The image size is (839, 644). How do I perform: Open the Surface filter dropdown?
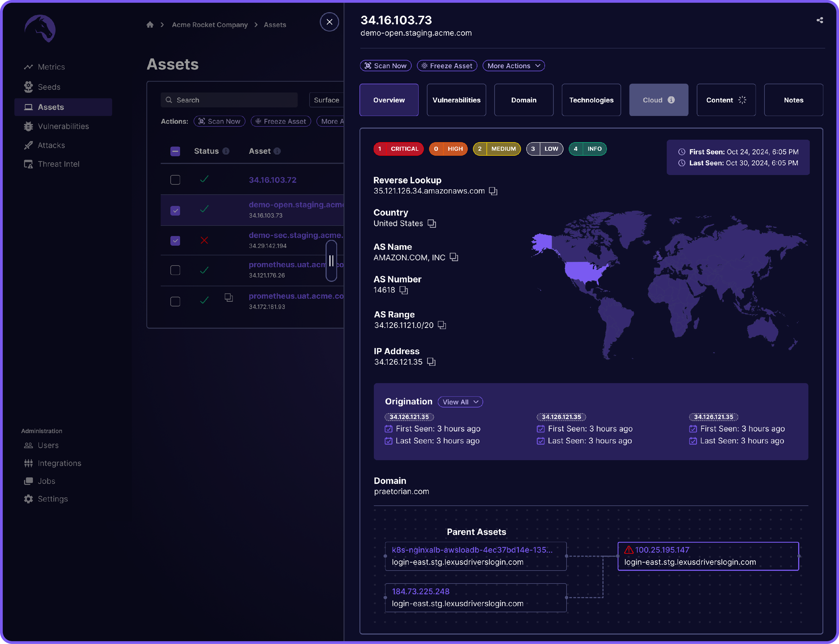326,100
